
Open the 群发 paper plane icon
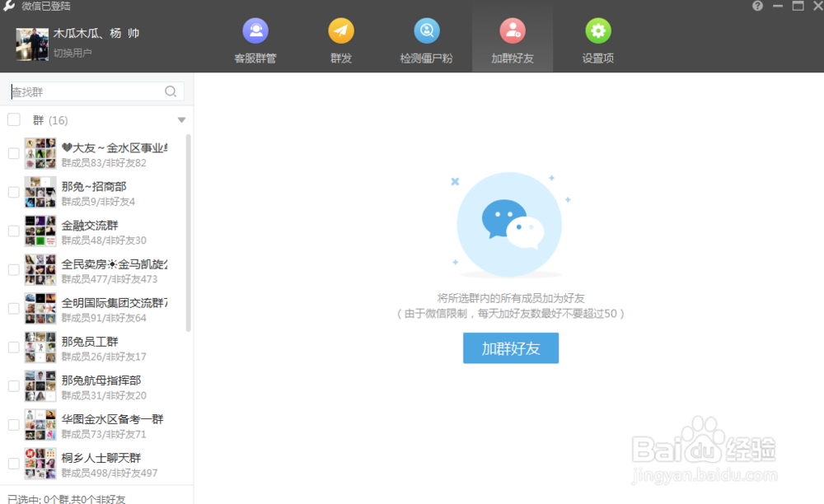click(x=341, y=31)
